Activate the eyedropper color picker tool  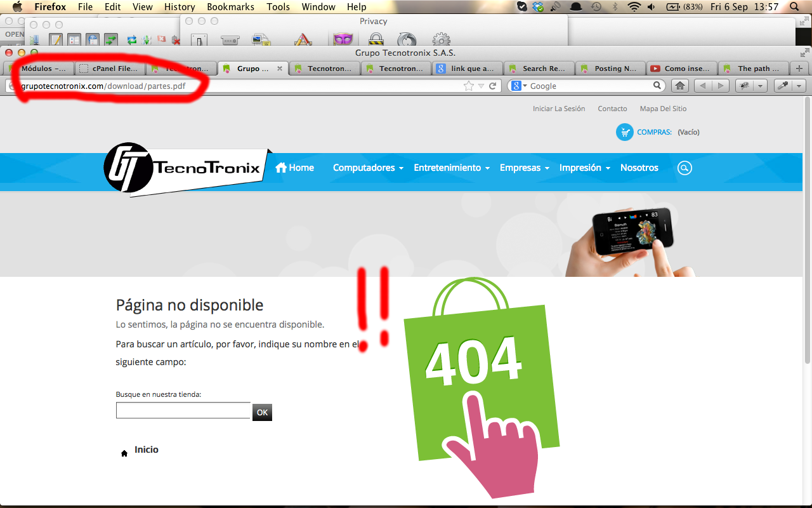point(784,86)
